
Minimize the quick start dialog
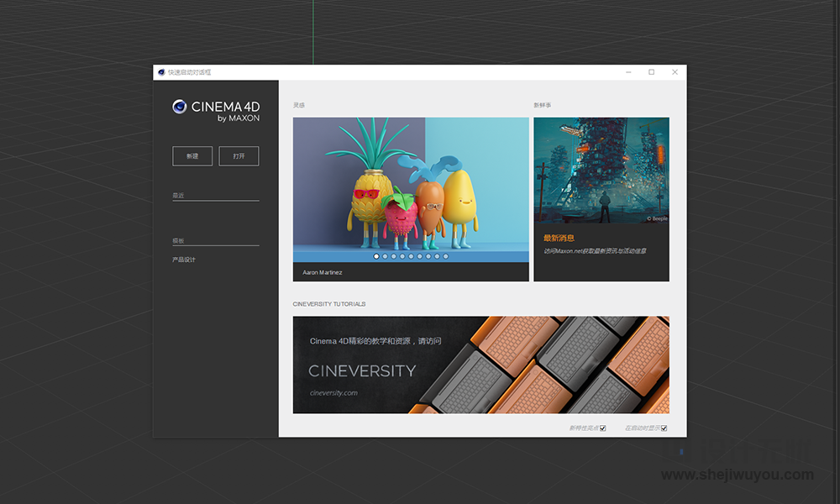pyautogui.click(x=628, y=72)
